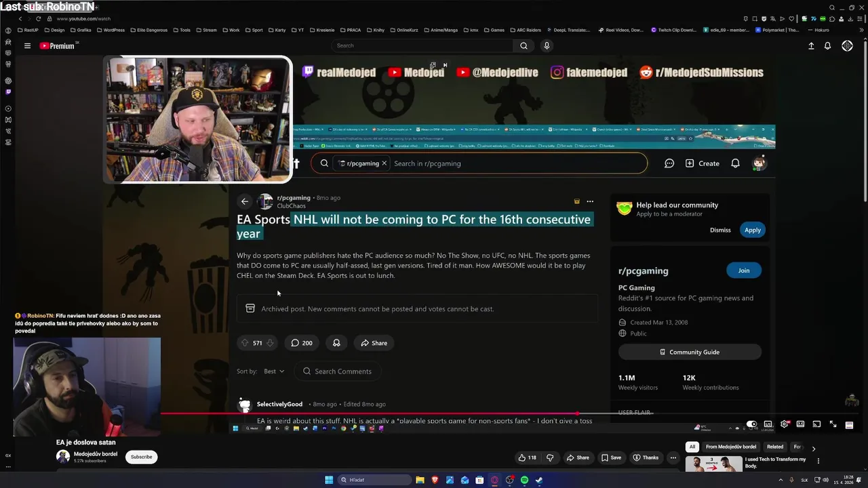Screen dimensions: 868x488
Task: Open the Microsoft Store taskbar icon
Action: coord(479,480)
